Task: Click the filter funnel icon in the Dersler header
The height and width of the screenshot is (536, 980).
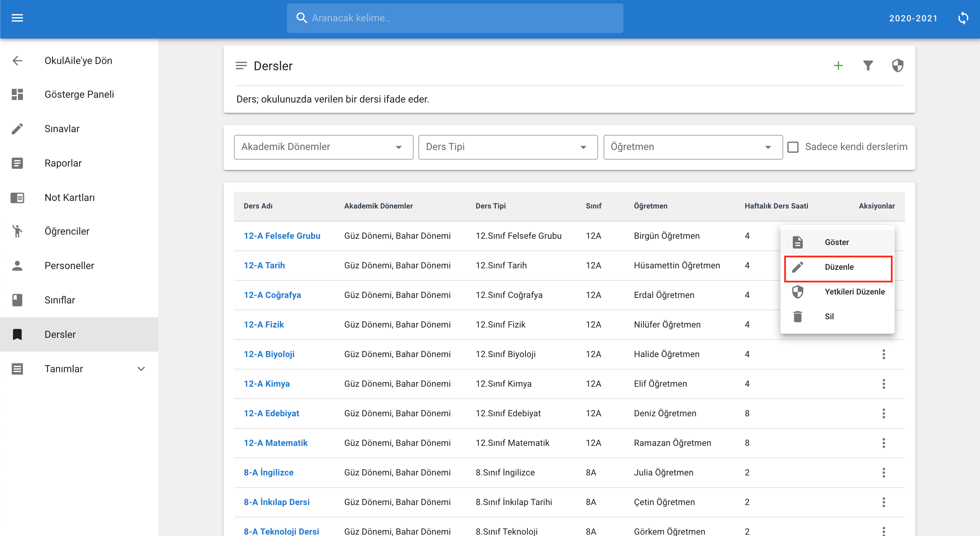Action: (868, 65)
